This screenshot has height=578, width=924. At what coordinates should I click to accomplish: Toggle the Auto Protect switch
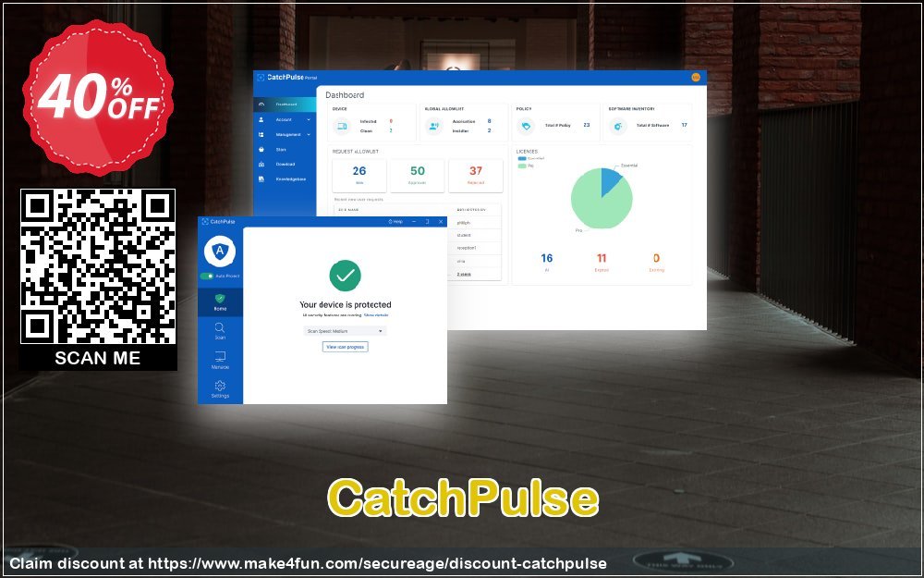click(x=207, y=276)
